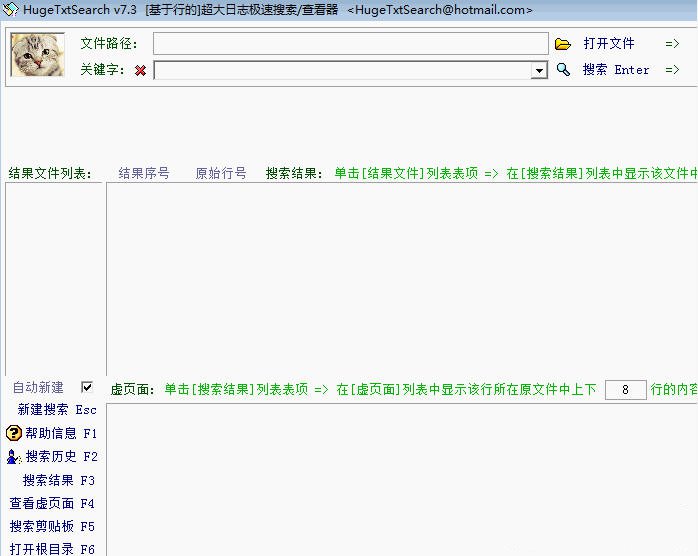Screen dimensions: 698x556
Task: Focus the 文件路径 input field
Action: pos(351,44)
